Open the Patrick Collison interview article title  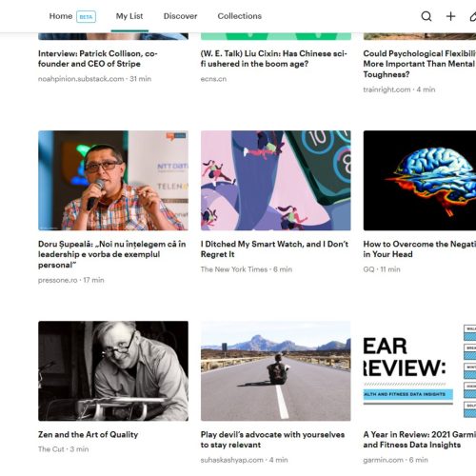(x=98, y=59)
